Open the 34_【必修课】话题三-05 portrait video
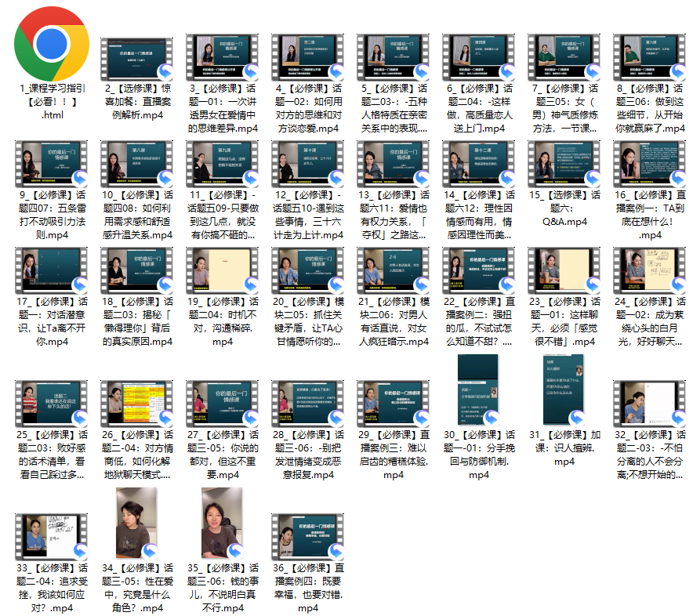 click(x=137, y=524)
